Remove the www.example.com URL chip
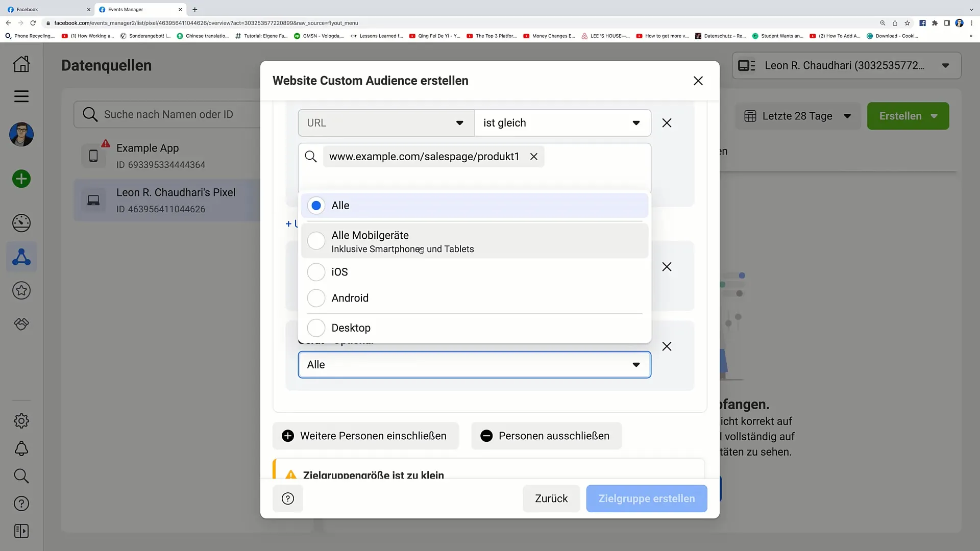 (534, 157)
